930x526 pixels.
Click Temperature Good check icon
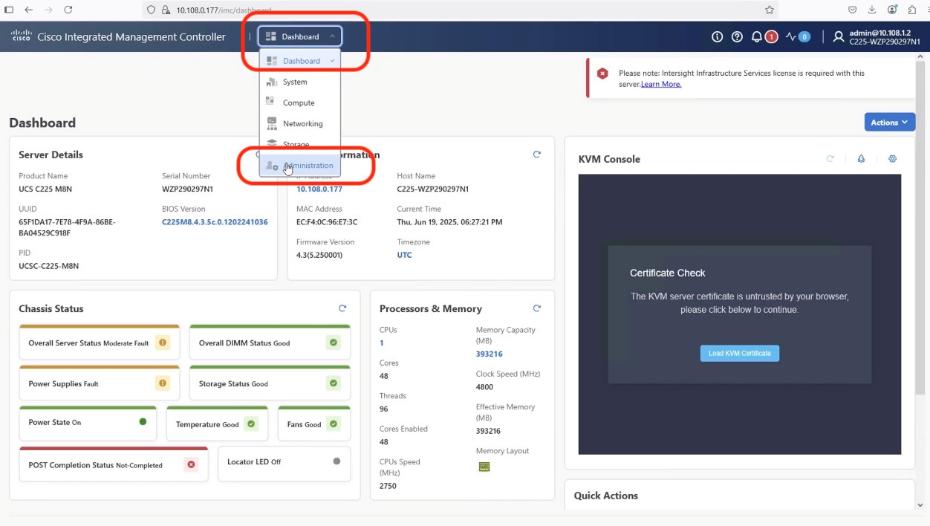[x=251, y=424]
